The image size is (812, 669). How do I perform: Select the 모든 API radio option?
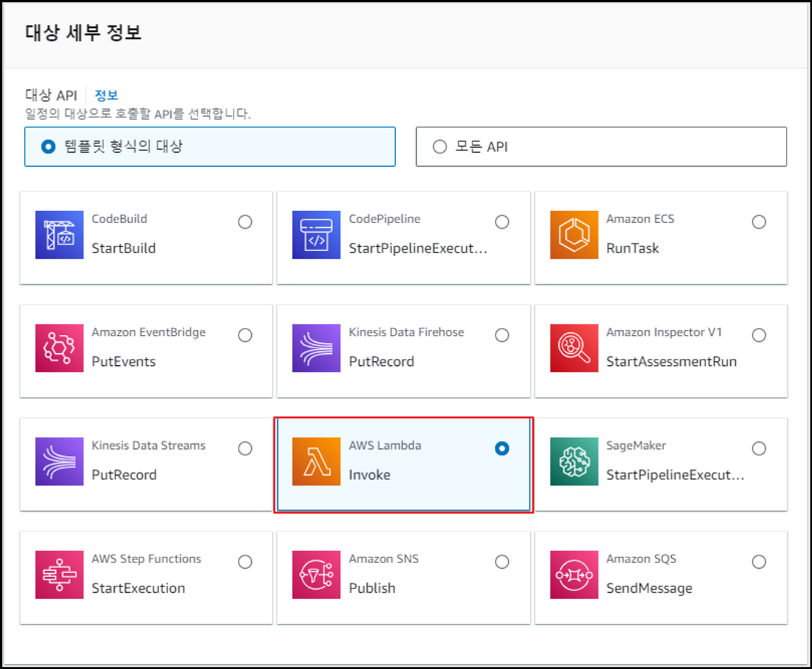pyautogui.click(x=440, y=147)
